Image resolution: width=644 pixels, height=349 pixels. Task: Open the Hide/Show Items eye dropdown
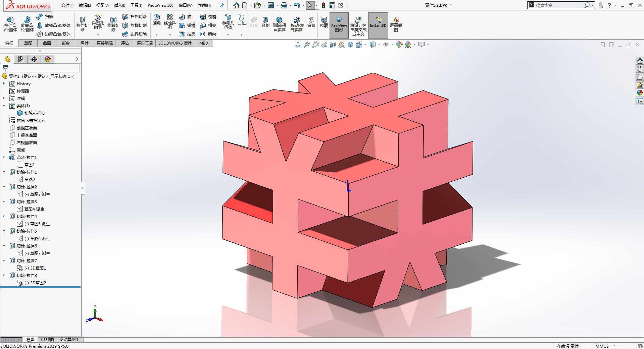click(x=392, y=45)
